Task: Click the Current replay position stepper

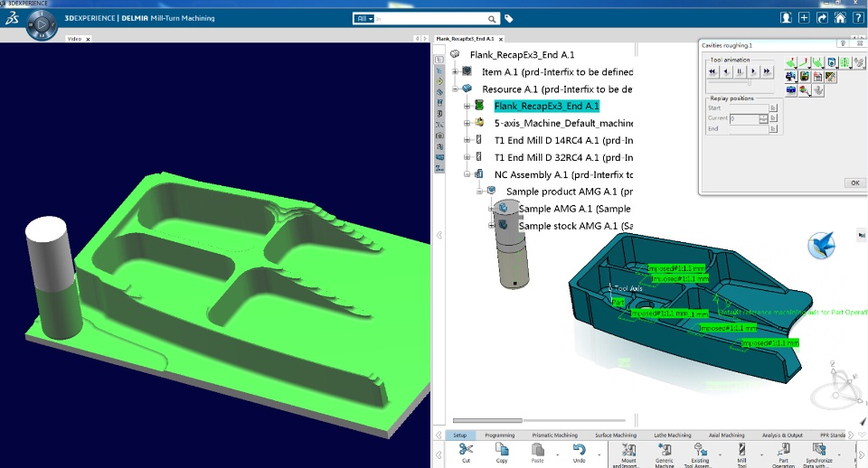Action: click(763, 118)
